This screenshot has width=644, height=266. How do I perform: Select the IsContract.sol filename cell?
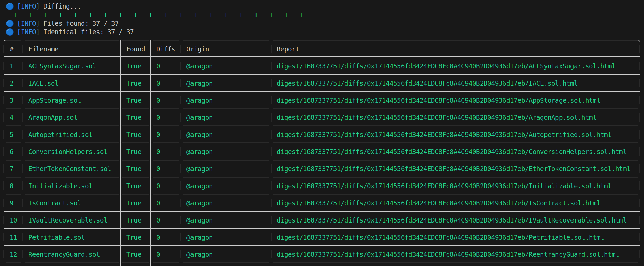pyautogui.click(x=55, y=203)
